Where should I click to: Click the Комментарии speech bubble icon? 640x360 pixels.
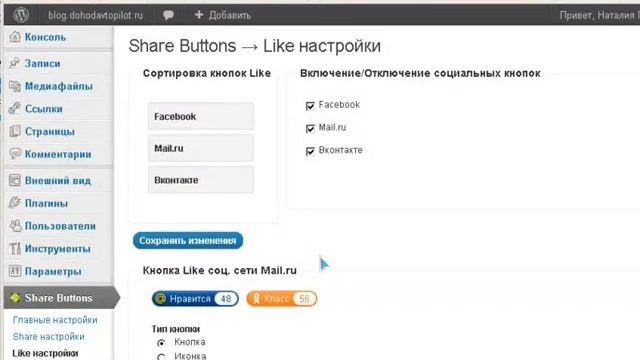coord(15,154)
